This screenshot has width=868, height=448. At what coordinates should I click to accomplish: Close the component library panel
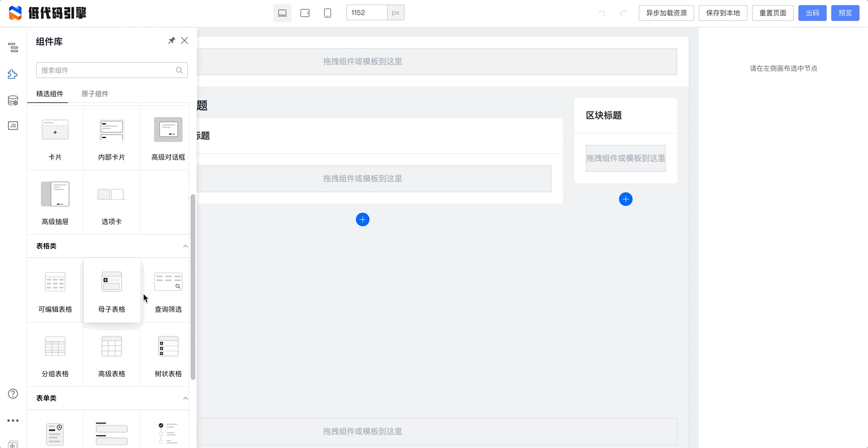point(184,41)
